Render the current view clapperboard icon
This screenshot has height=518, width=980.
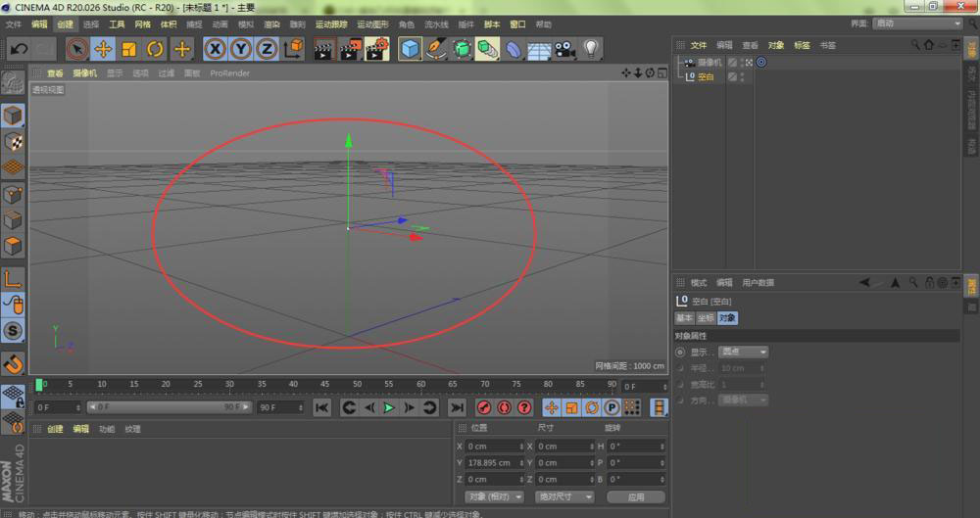[x=323, y=49]
